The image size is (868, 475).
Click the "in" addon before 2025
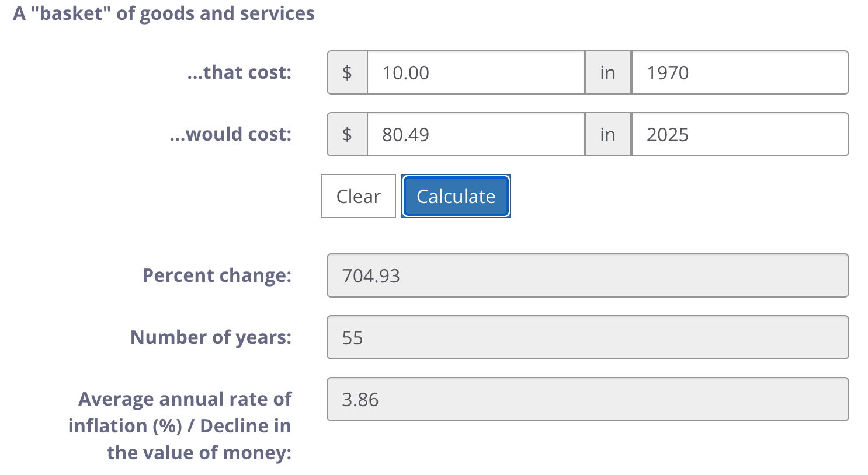click(607, 134)
